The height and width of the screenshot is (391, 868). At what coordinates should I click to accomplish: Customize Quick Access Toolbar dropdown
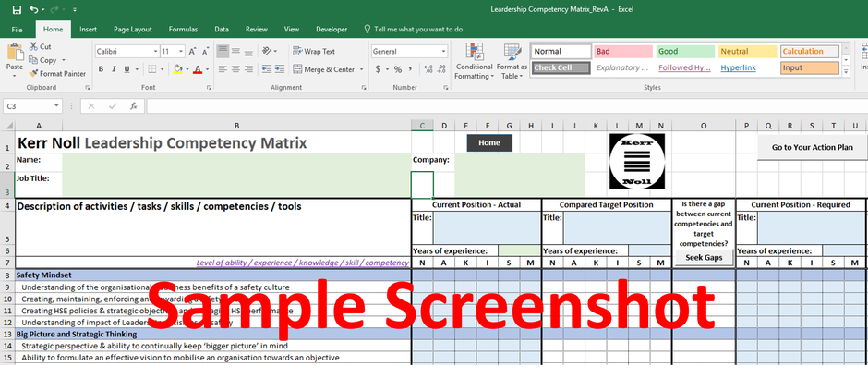click(x=75, y=10)
